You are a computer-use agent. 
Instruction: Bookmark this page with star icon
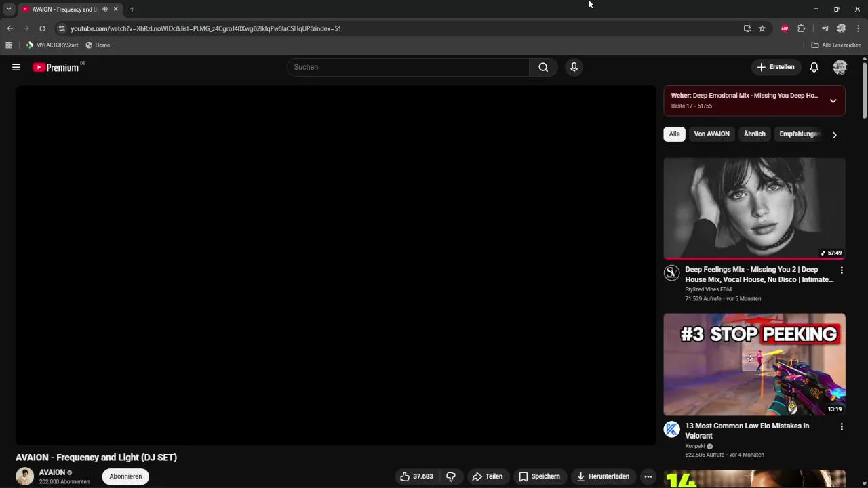(762, 28)
